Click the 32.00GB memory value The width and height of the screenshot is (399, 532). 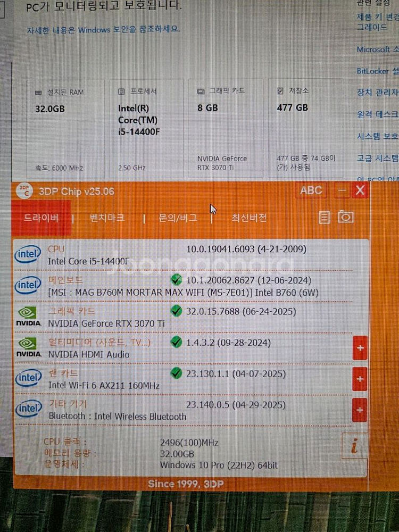tap(177, 454)
